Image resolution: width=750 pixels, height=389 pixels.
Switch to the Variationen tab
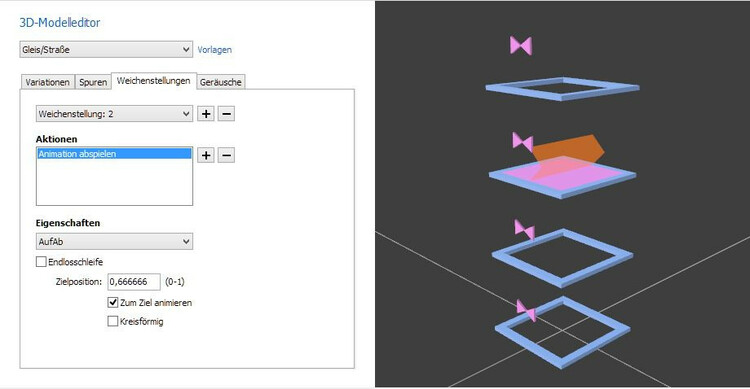47,82
